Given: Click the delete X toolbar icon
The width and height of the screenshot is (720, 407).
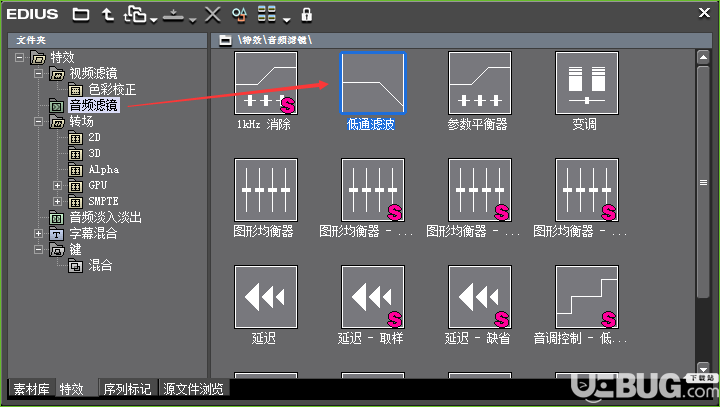Looking at the screenshot, I should pyautogui.click(x=213, y=15).
